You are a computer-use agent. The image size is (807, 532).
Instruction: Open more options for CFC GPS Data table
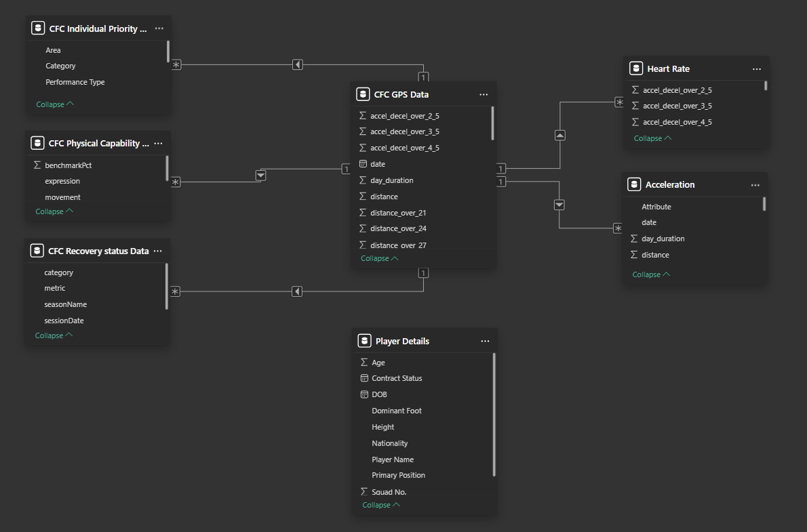(x=484, y=95)
